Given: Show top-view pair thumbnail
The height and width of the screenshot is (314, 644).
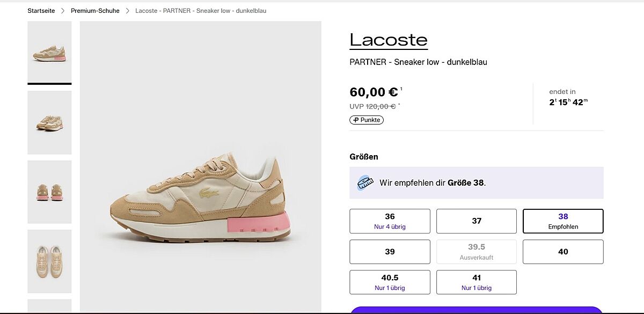Looking at the screenshot, I should pos(49,261).
